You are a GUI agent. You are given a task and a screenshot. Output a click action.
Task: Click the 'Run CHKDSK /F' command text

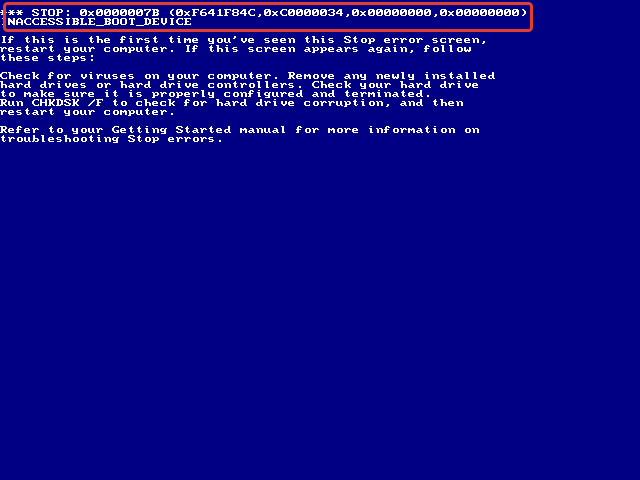coord(52,103)
